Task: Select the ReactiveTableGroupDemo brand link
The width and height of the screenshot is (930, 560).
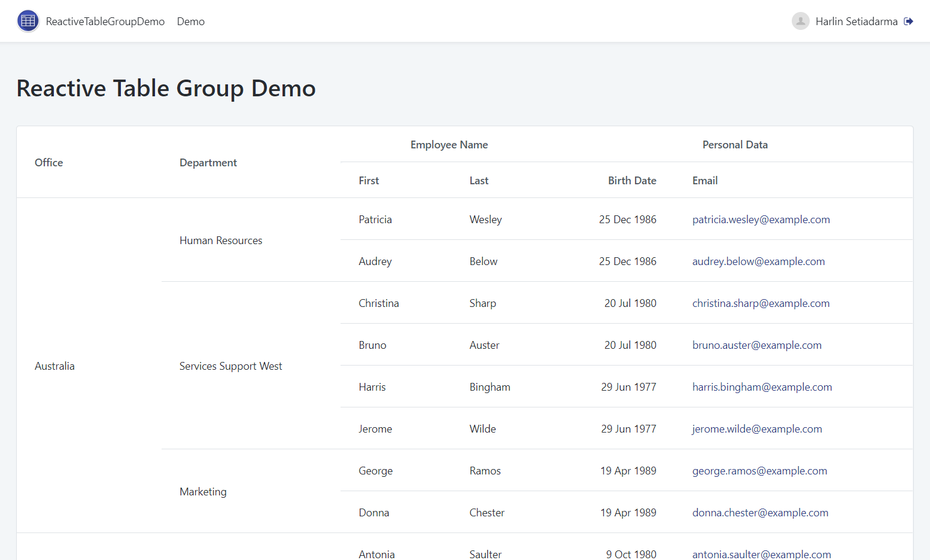Action: (105, 21)
